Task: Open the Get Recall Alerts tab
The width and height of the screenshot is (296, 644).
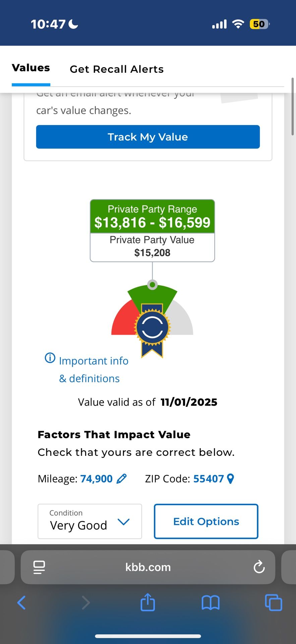Action: tap(116, 69)
